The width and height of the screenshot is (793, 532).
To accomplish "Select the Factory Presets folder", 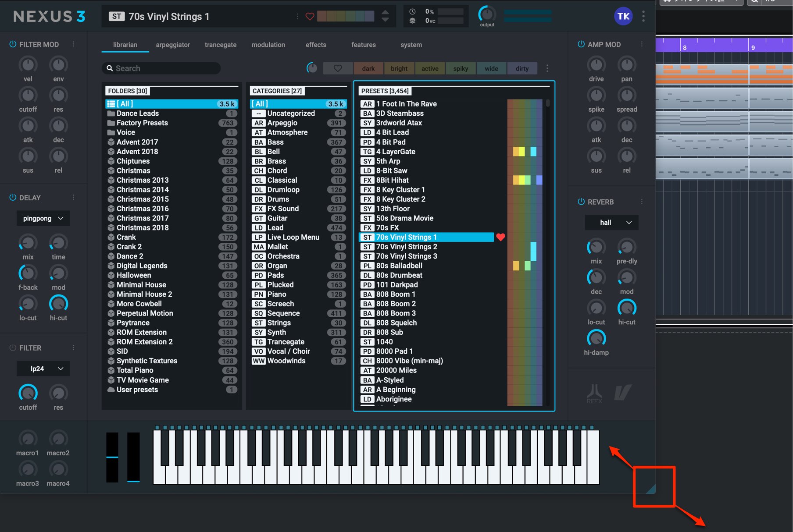I will click(x=172, y=123).
